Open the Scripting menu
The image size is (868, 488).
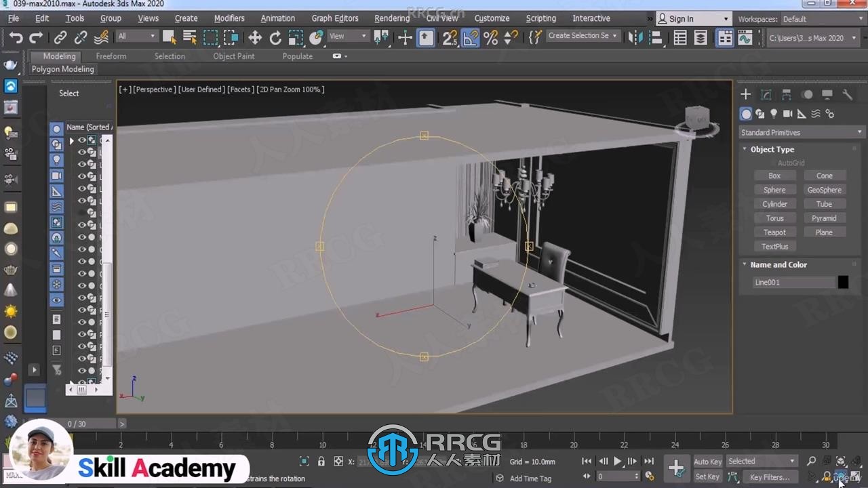point(540,18)
